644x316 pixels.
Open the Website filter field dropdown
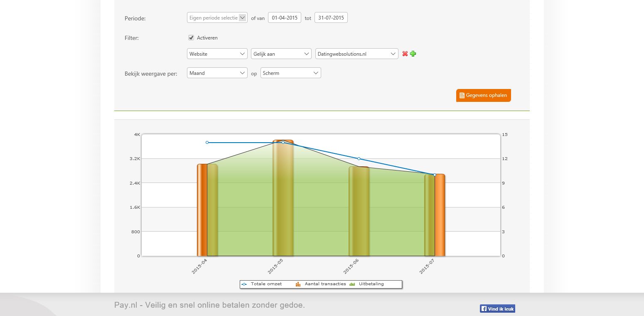tap(217, 54)
